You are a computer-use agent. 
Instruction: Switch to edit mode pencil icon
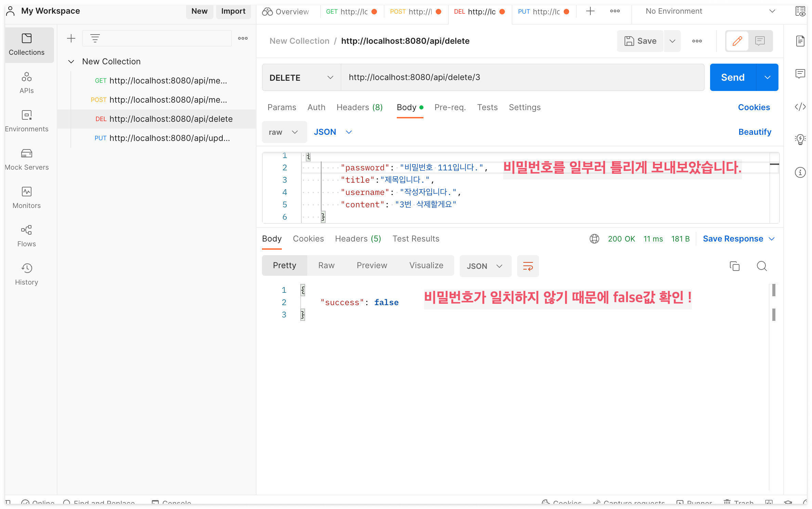(737, 41)
